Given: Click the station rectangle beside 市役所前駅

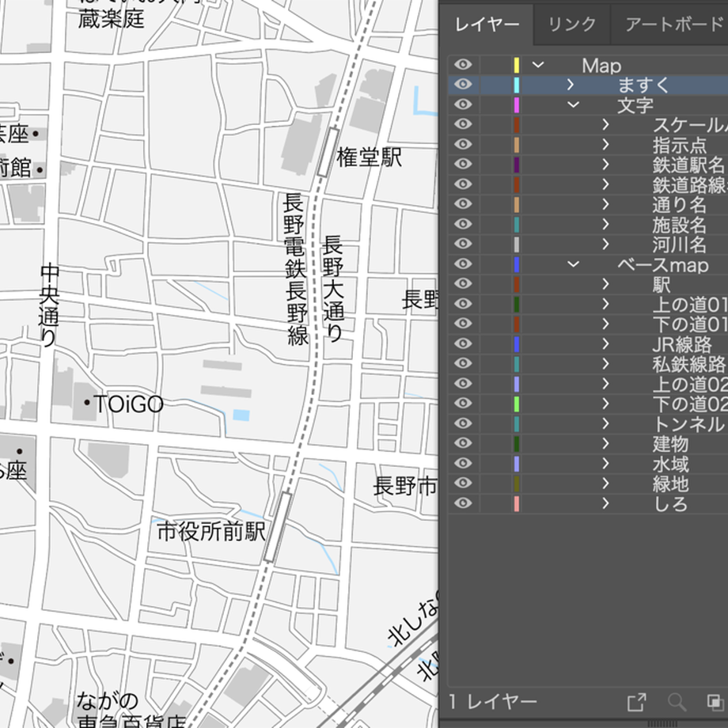Looking at the screenshot, I should click(x=278, y=526).
